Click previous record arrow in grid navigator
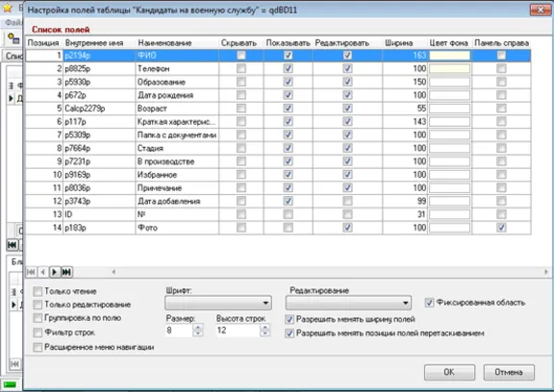Viewport: 554px width, 392px height. (x=42, y=272)
